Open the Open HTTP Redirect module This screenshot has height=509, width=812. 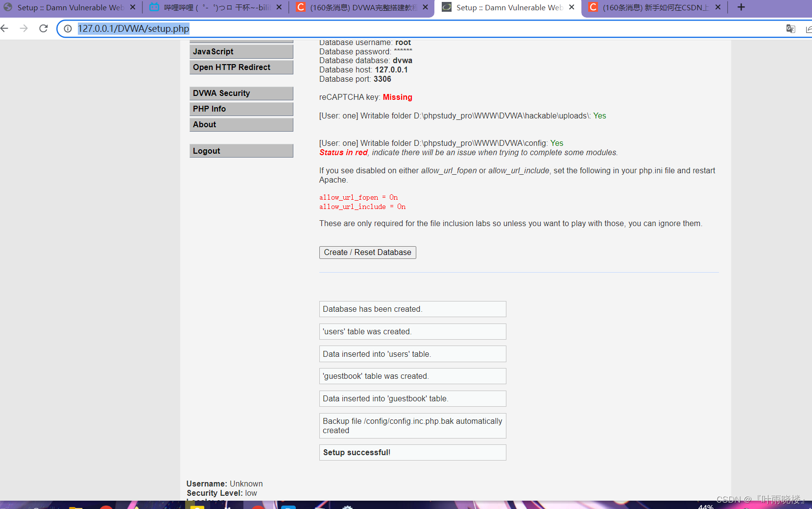[241, 67]
